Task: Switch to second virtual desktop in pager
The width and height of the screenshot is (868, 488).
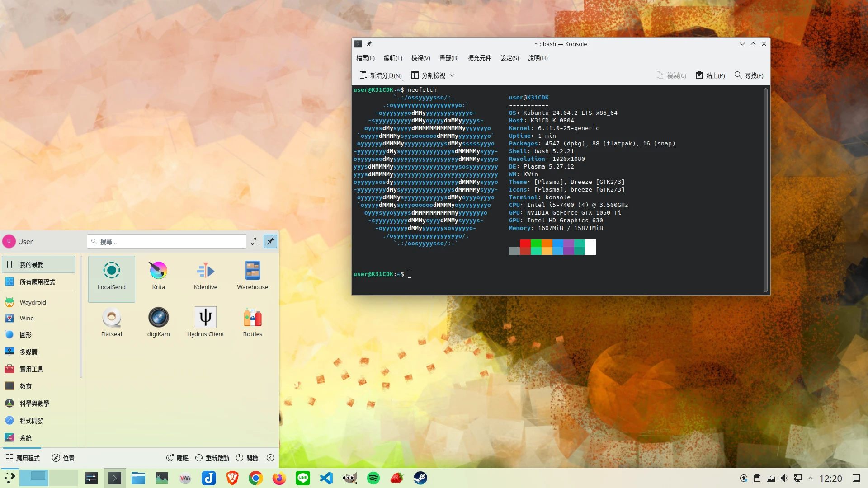Action: coord(63,478)
